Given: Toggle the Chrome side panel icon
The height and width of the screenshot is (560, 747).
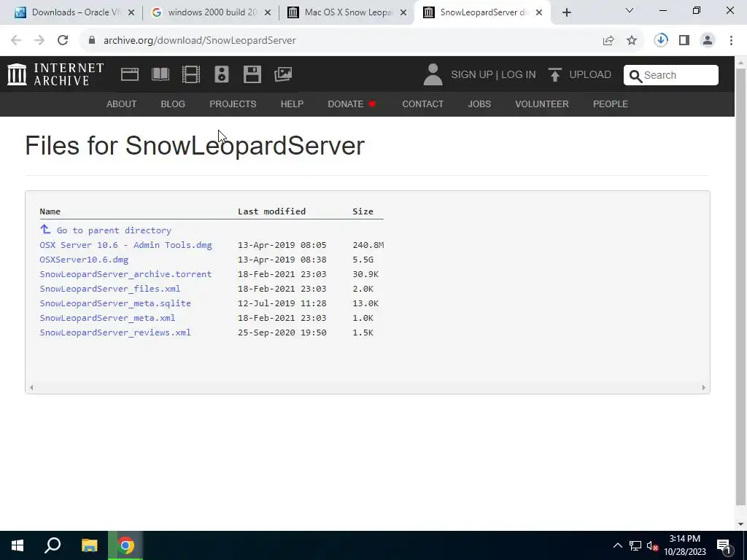Looking at the screenshot, I should (x=684, y=41).
